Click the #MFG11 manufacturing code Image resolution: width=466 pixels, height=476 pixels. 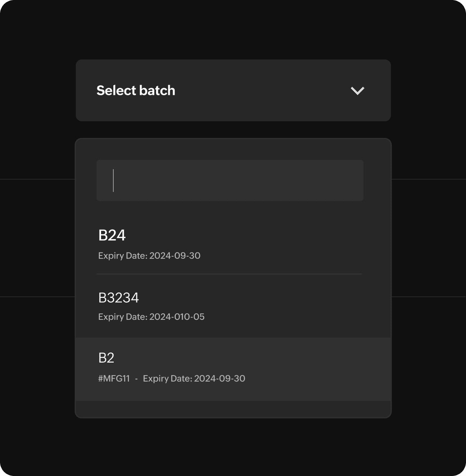click(114, 379)
